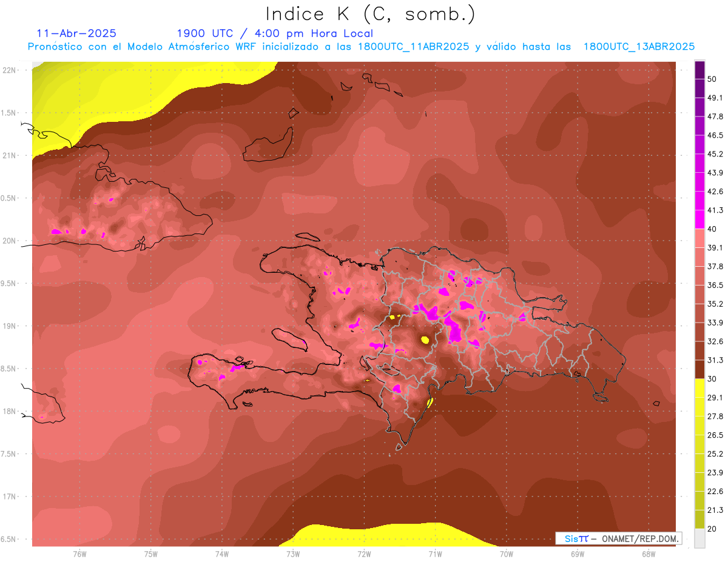Screen dimensions: 728x562
Task: Click the colorbar value '39.1'
Action: pos(715,248)
